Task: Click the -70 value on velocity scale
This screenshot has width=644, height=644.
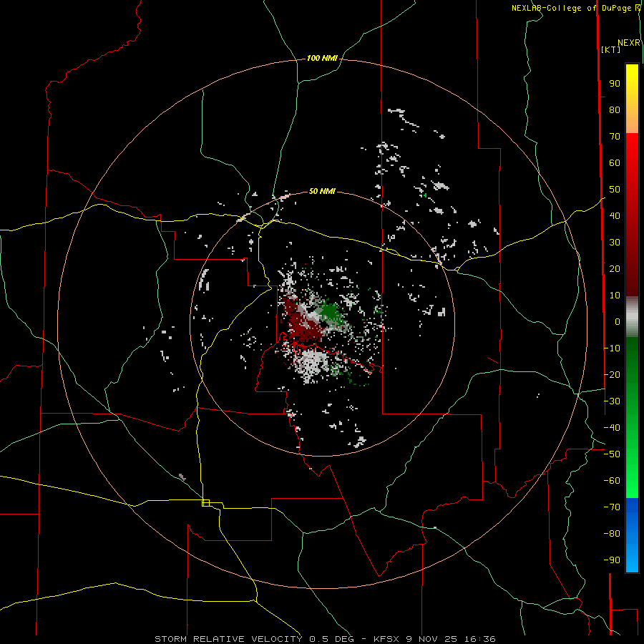Action: [612, 507]
